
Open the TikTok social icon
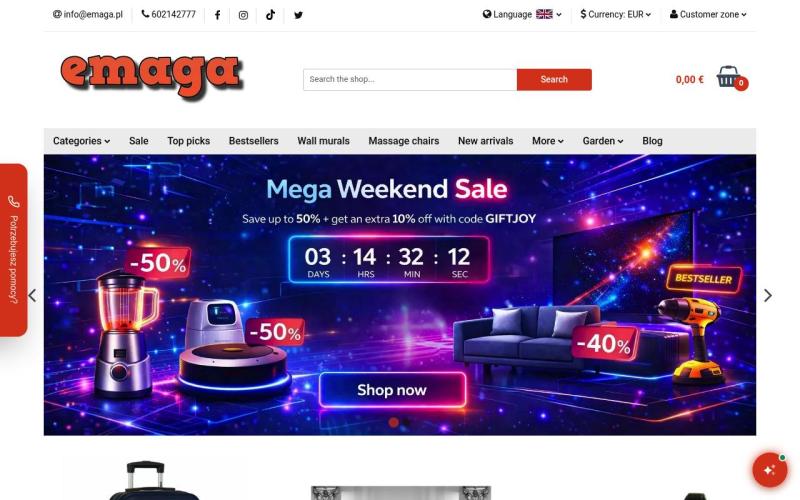tap(270, 15)
